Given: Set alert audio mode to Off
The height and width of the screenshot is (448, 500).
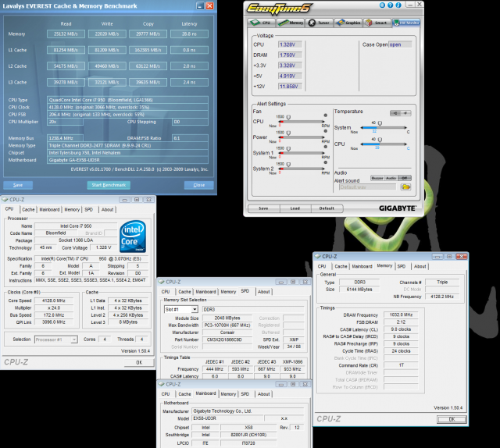Looking at the screenshot, I should [405, 178].
